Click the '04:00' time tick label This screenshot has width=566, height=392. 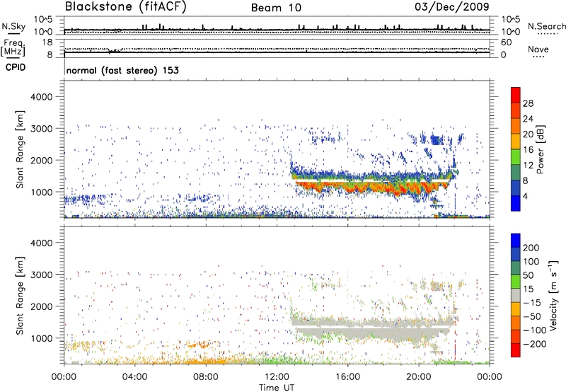point(134,377)
